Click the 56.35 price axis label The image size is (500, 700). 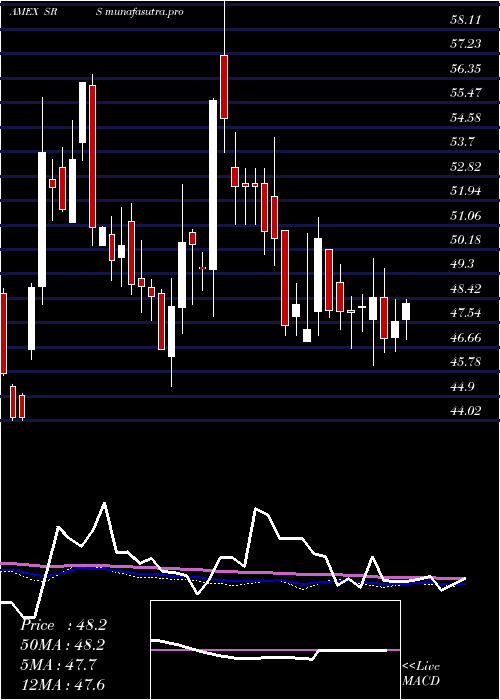pyautogui.click(x=466, y=69)
